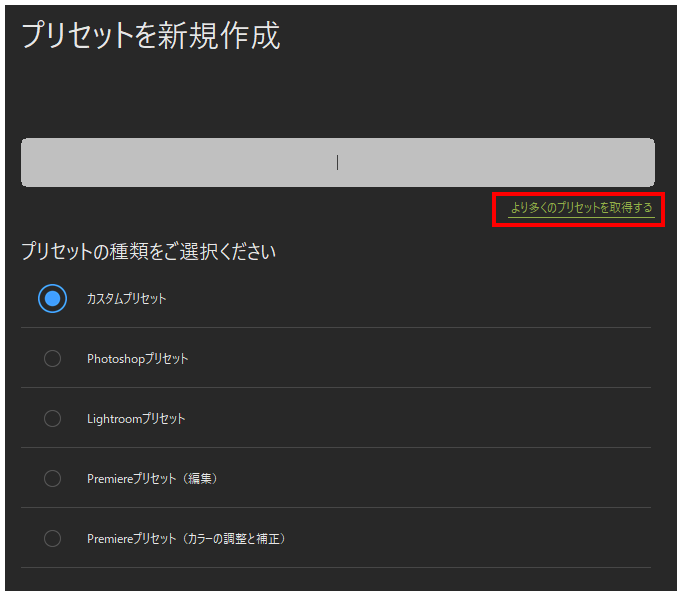Click the プリセットの種類をご選択ください text
Viewport: 682px width, 594px height.
(148, 251)
